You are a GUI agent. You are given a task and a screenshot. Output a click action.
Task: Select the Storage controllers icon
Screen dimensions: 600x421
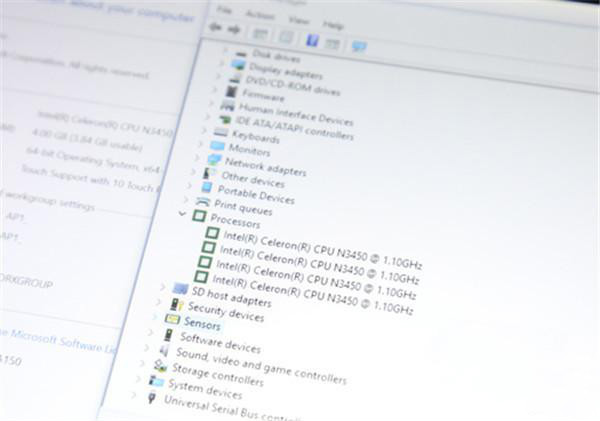160,366
